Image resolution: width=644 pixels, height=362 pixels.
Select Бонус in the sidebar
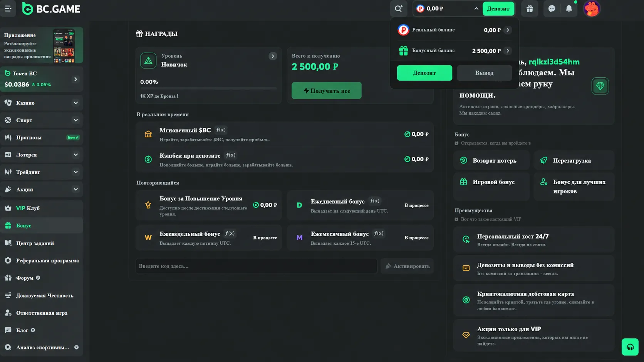[42, 225]
